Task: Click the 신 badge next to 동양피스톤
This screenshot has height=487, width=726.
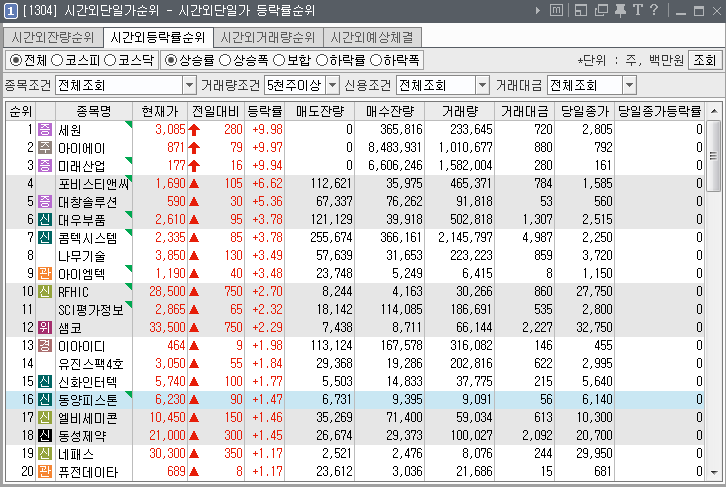Action: click(44, 400)
